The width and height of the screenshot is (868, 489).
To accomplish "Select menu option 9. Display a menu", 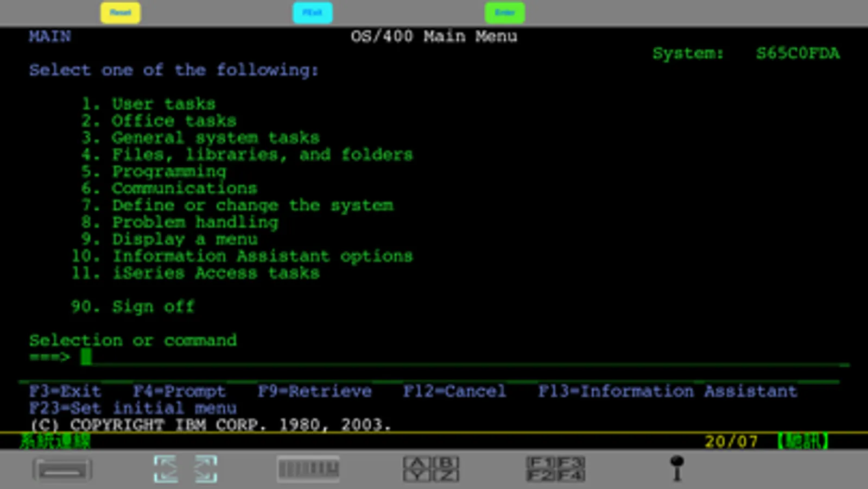I will [169, 239].
